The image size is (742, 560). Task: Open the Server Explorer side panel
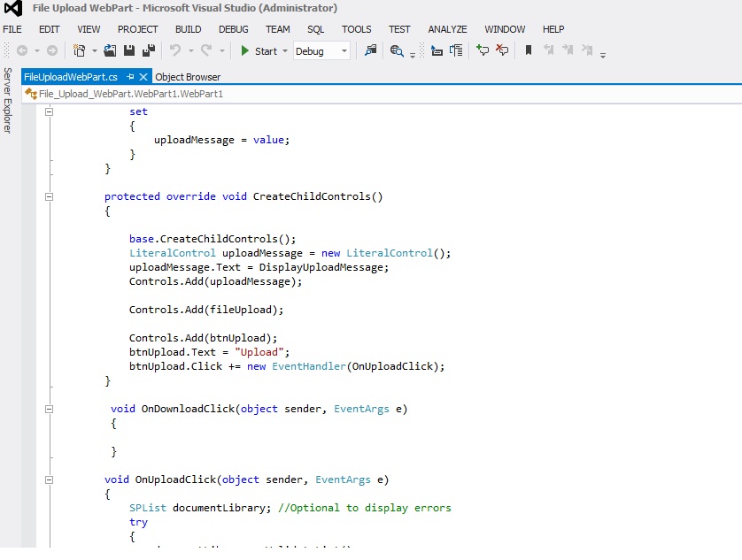8,100
